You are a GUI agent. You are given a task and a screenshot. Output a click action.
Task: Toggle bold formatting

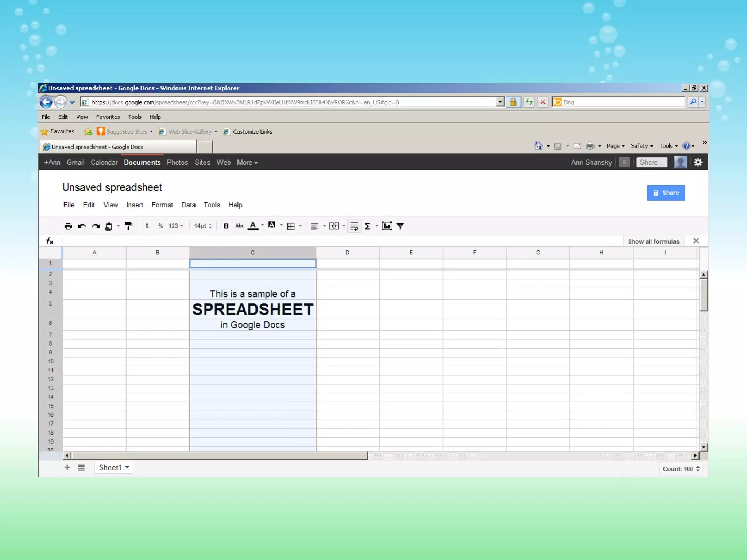coord(226,226)
